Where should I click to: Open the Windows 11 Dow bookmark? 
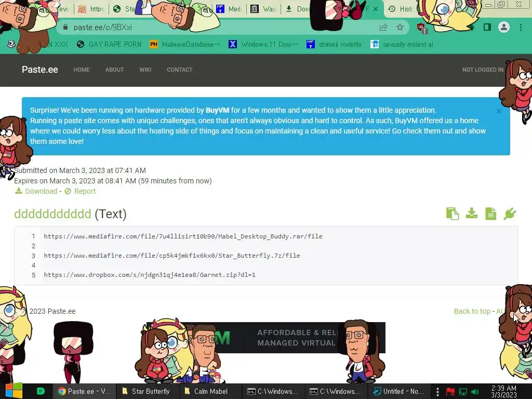263,45
